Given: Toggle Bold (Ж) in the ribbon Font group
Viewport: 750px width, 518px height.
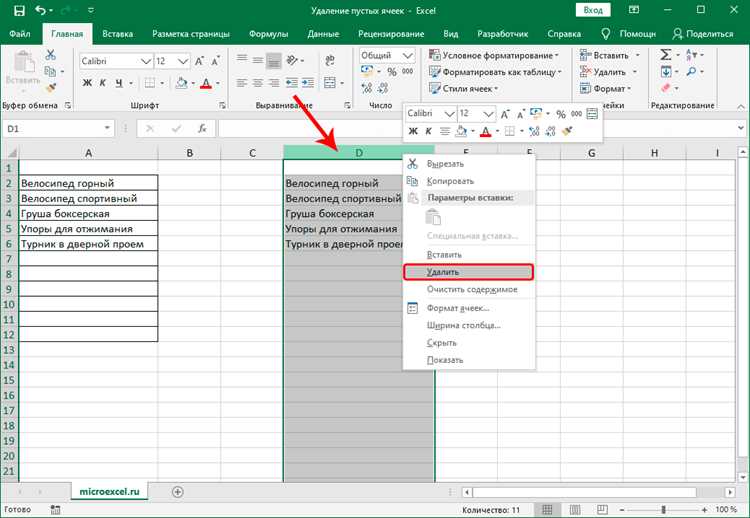Looking at the screenshot, I should coord(87,83).
